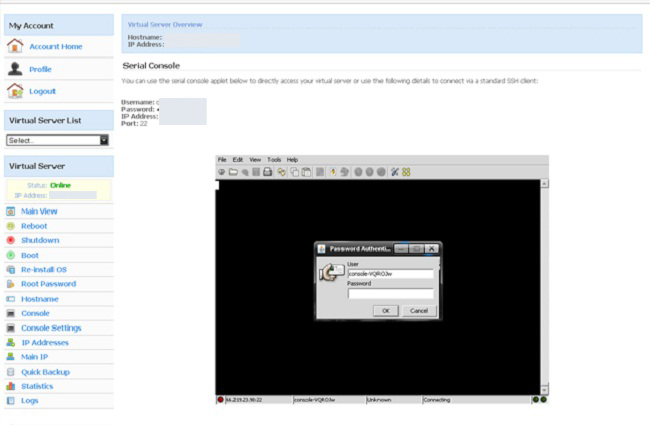650x425 pixels.
Task: Click the yellow four-squares toolbar icon
Action: (406, 172)
